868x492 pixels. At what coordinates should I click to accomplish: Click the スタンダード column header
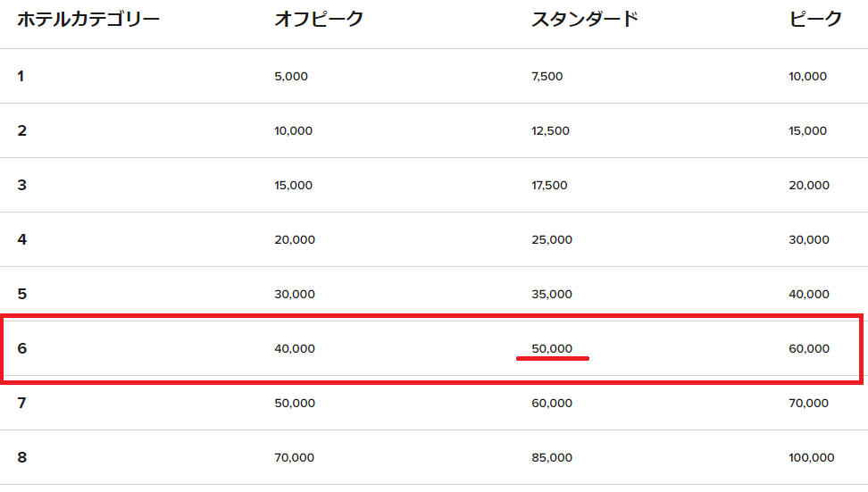pos(585,19)
